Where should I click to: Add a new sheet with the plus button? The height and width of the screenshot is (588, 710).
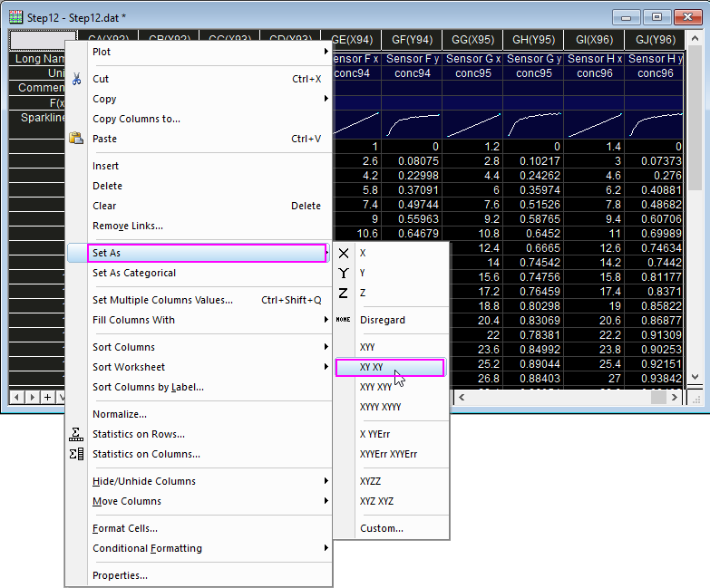tap(47, 397)
